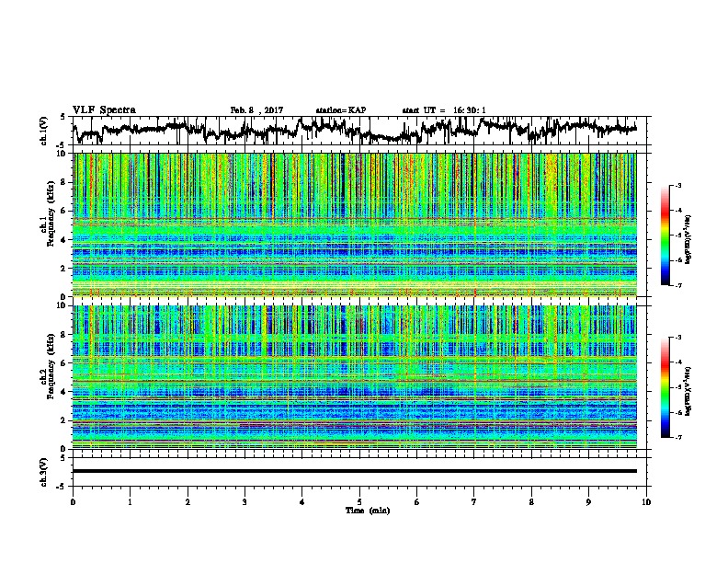This screenshot has height=563, width=728.
Task: Click time axis tick label "8"
Action: [x=531, y=502]
